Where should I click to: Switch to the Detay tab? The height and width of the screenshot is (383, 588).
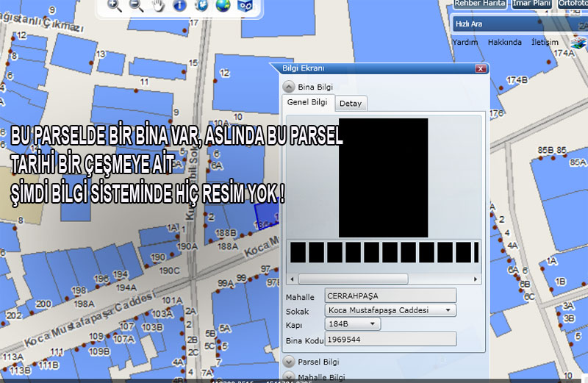(x=351, y=104)
